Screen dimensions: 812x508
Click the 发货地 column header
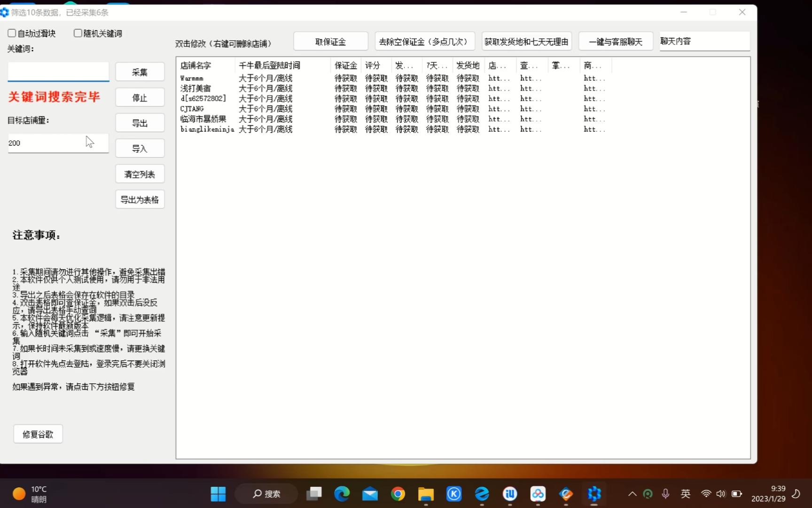[x=468, y=65]
